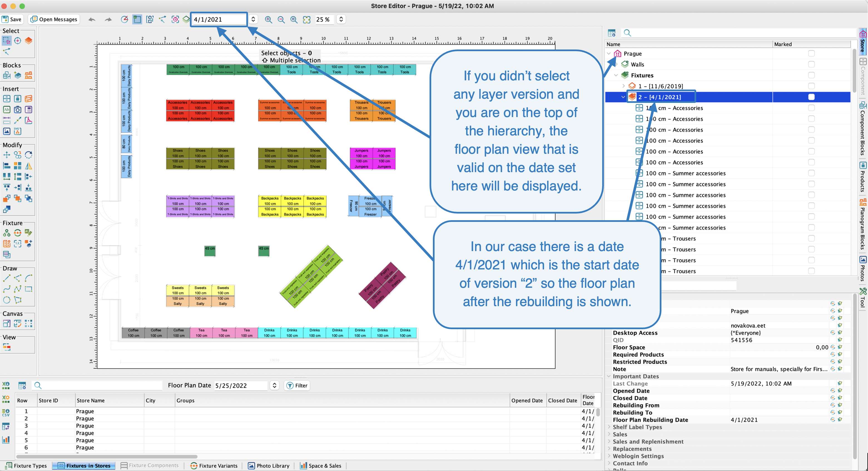The height and width of the screenshot is (471, 868).
Task: Click the Opened Date column header
Action: coord(527,400)
